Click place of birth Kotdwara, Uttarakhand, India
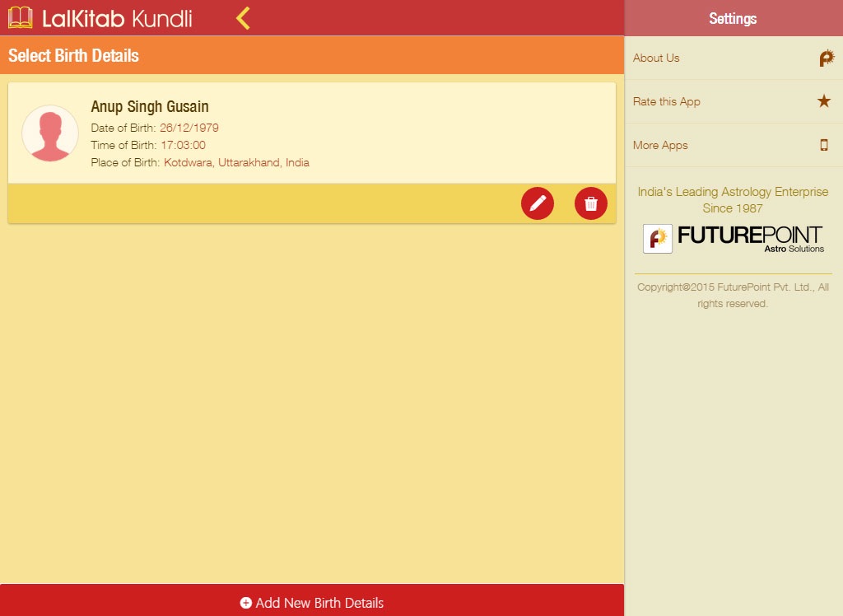843x616 pixels. pyautogui.click(x=236, y=162)
